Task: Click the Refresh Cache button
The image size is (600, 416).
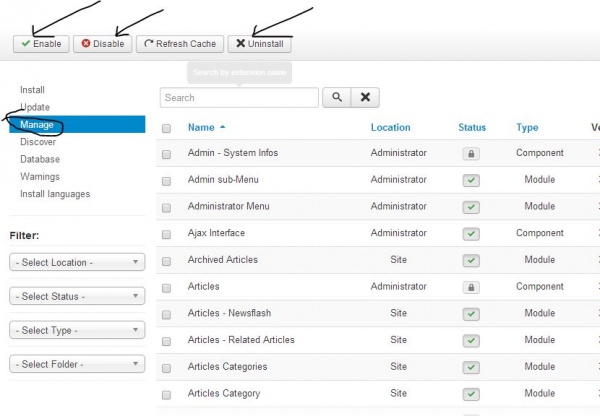Action: coord(179,44)
